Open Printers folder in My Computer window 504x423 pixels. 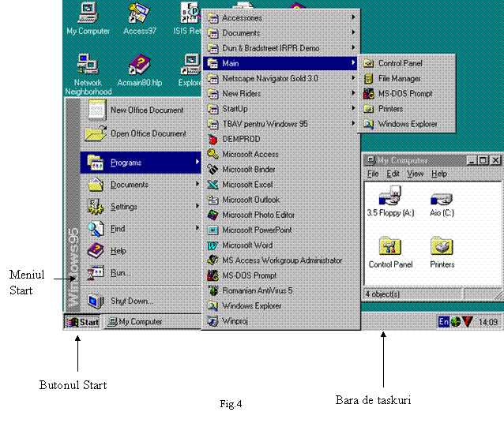442,247
